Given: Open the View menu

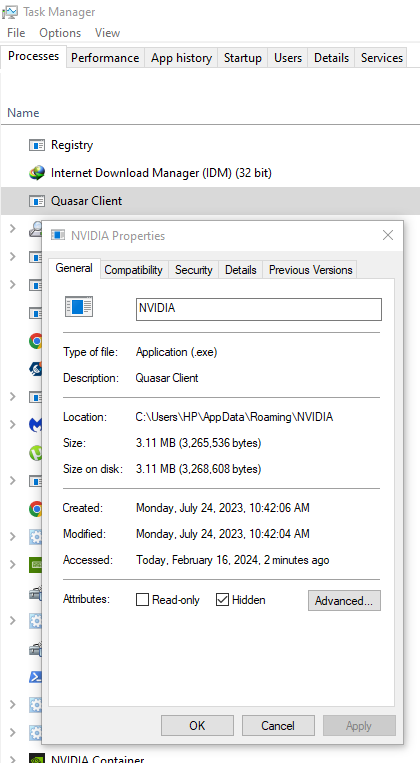Looking at the screenshot, I should click(107, 33).
